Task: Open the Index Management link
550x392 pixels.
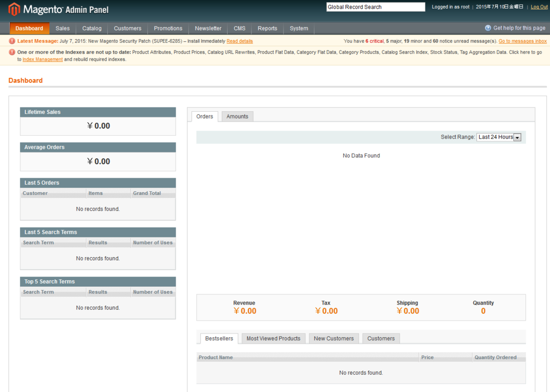Action: 43,59
